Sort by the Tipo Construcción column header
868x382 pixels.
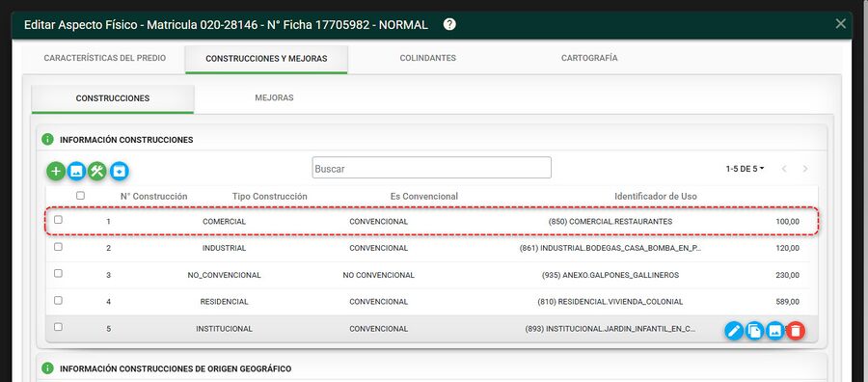point(270,197)
